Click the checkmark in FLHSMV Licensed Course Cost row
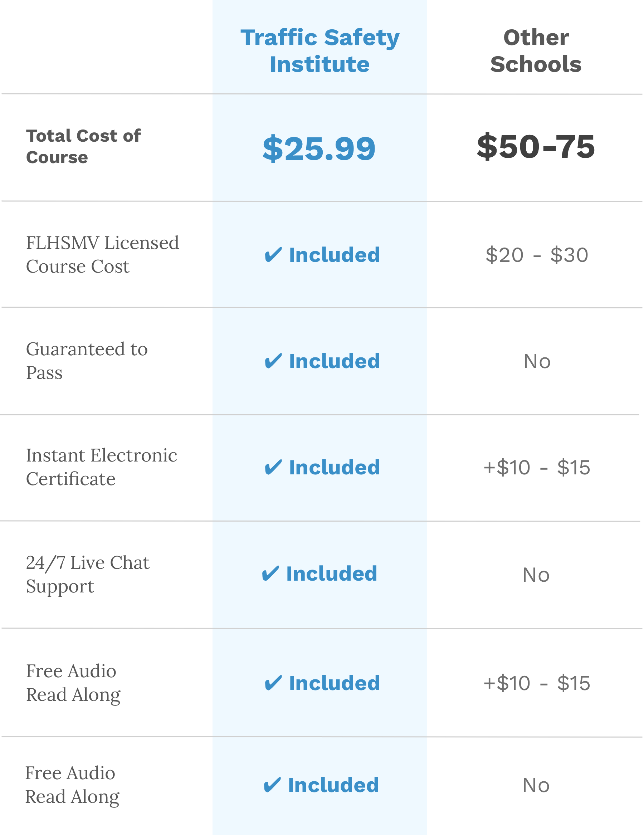Image resolution: width=644 pixels, height=835 pixels. (x=273, y=255)
